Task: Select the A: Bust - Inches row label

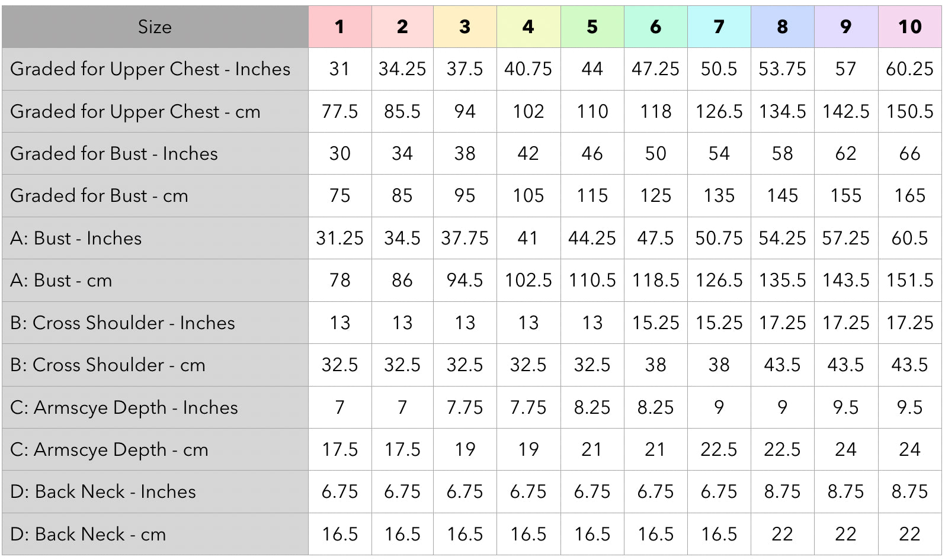Action: [76, 239]
